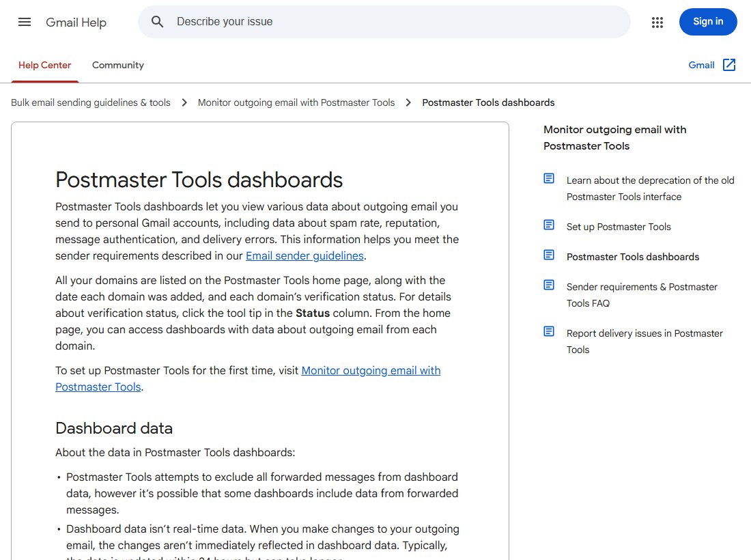
Task: Open 'Learn about the deprecation of the old' article
Action: click(x=650, y=188)
